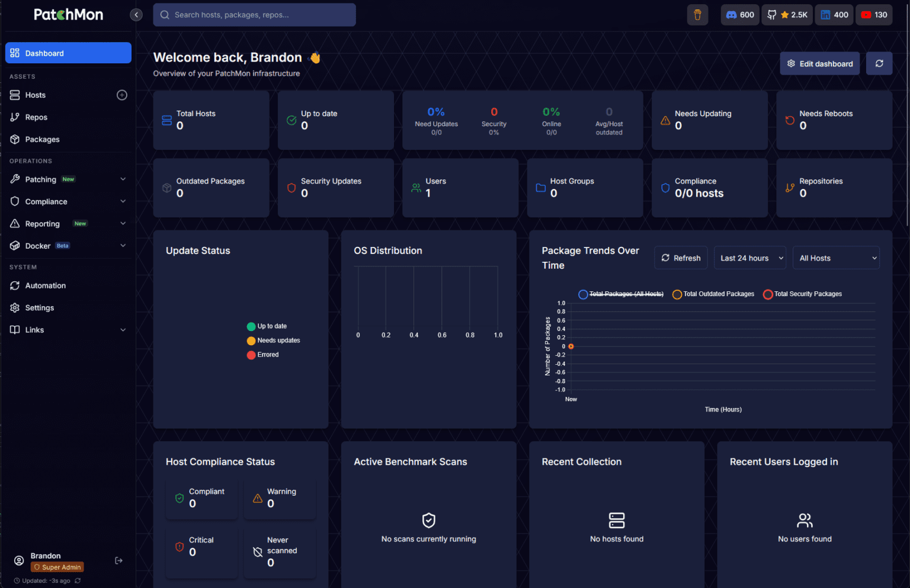
Task: Click the orange coffee donate icon
Action: (x=697, y=15)
